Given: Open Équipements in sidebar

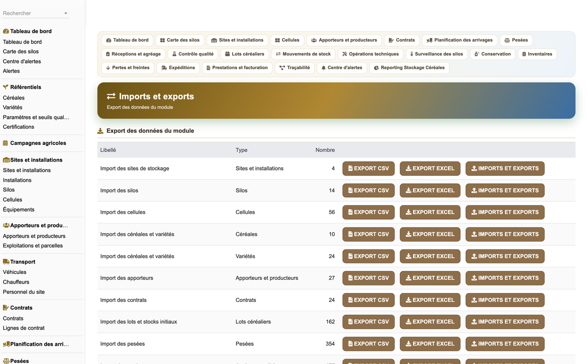Looking at the screenshot, I should click(19, 210).
